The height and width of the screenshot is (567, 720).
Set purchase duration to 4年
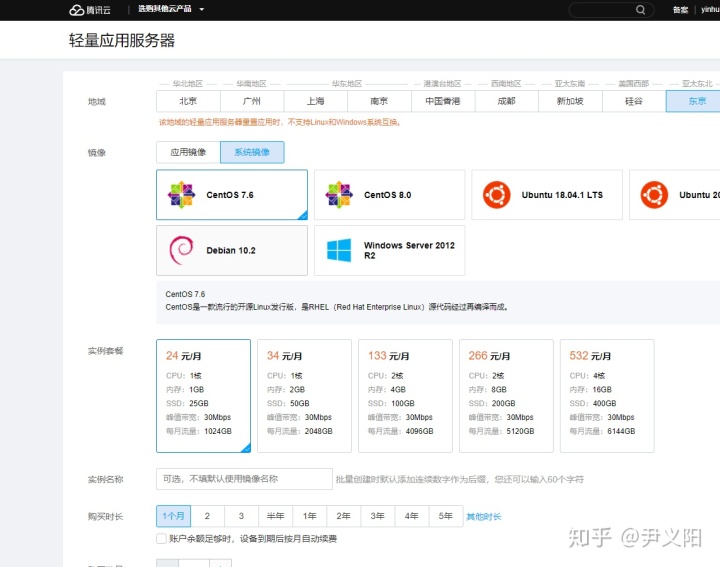click(x=411, y=516)
